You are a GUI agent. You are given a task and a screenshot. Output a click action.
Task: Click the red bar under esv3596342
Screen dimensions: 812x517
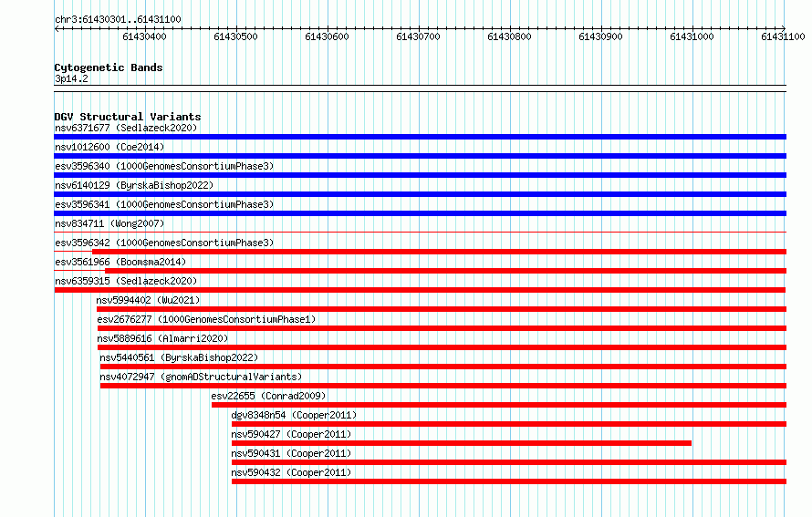click(x=439, y=252)
